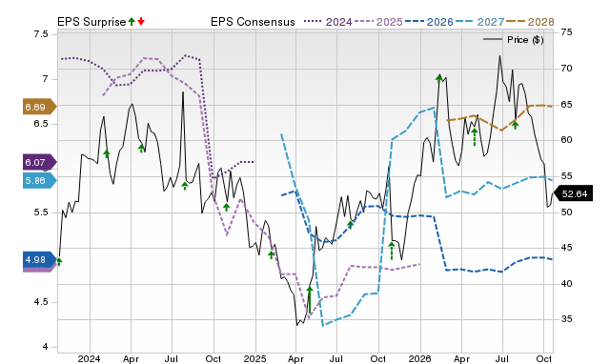Click the red down arrow in EPS Surprise legend
The width and height of the screenshot is (610, 364).
click(x=141, y=22)
